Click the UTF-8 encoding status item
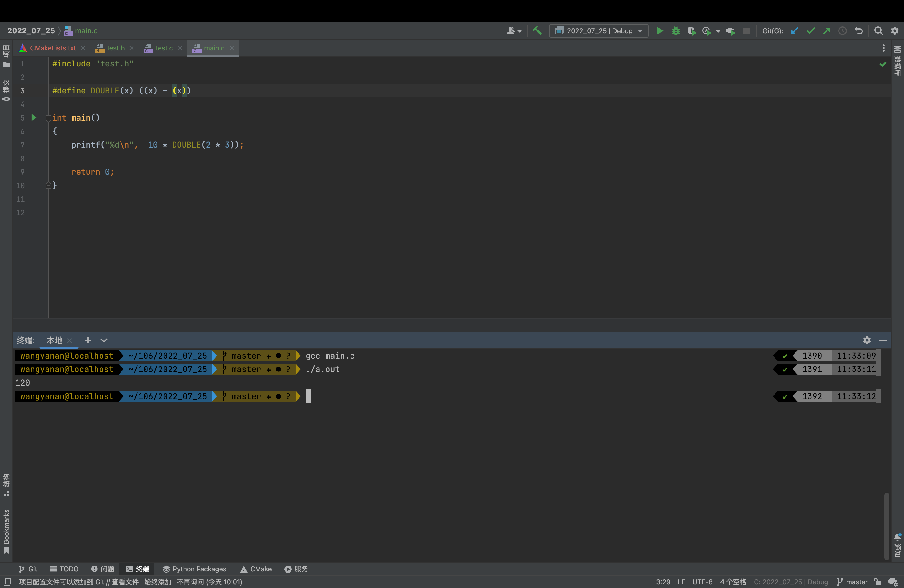This screenshot has width=904, height=588. (702, 582)
